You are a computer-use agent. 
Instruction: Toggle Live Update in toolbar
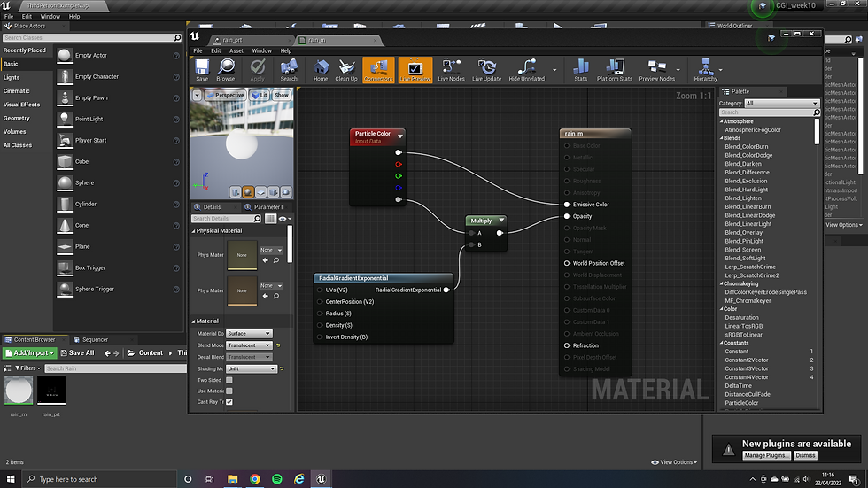486,70
